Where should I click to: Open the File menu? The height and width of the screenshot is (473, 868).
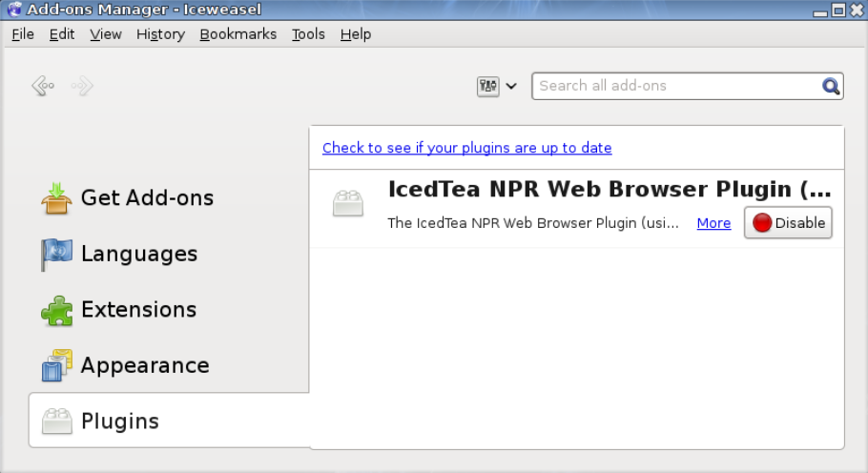pos(23,34)
